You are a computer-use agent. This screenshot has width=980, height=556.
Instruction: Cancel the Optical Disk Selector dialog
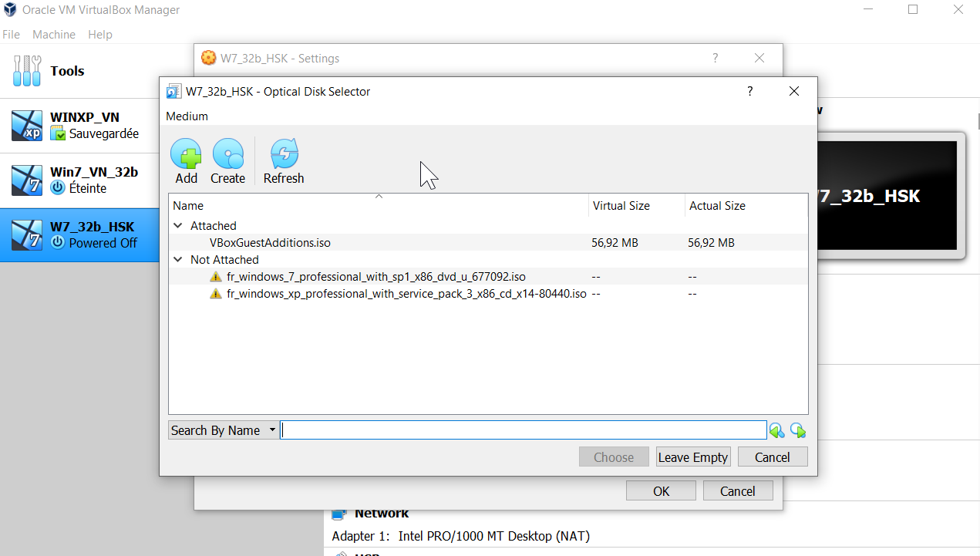(x=773, y=457)
